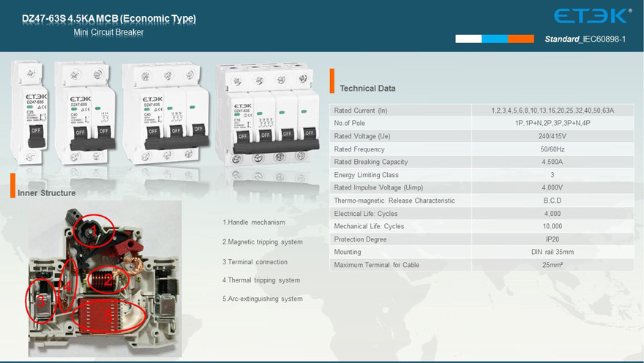Click the 'B,C,D' value cell

553,201
